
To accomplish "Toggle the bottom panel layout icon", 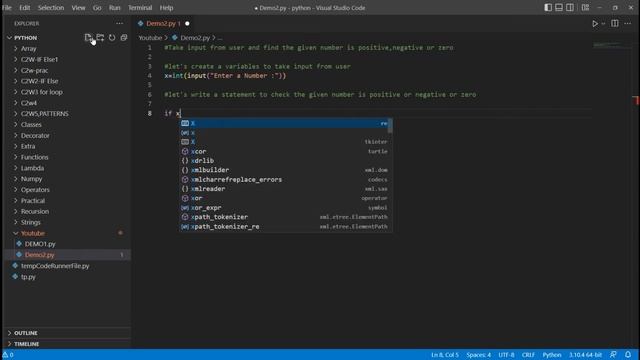I will [559, 8].
